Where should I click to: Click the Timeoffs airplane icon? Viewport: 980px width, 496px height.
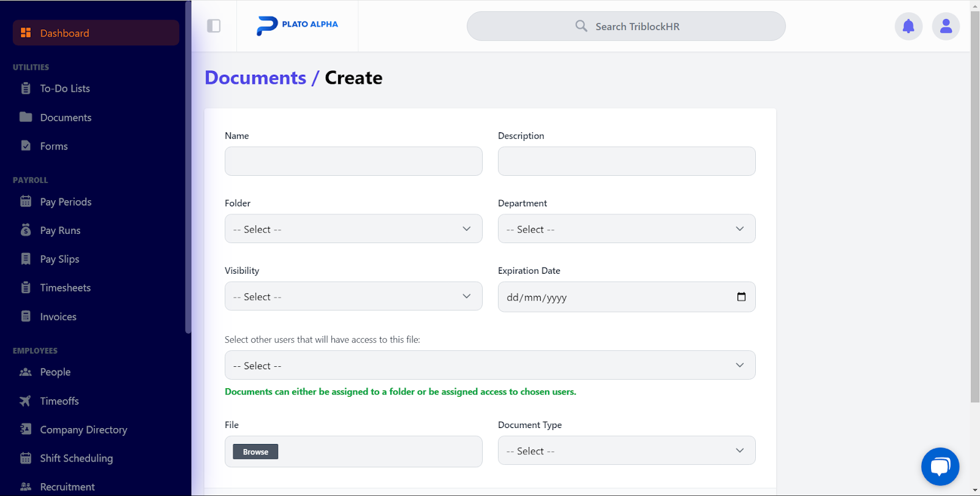coord(26,401)
